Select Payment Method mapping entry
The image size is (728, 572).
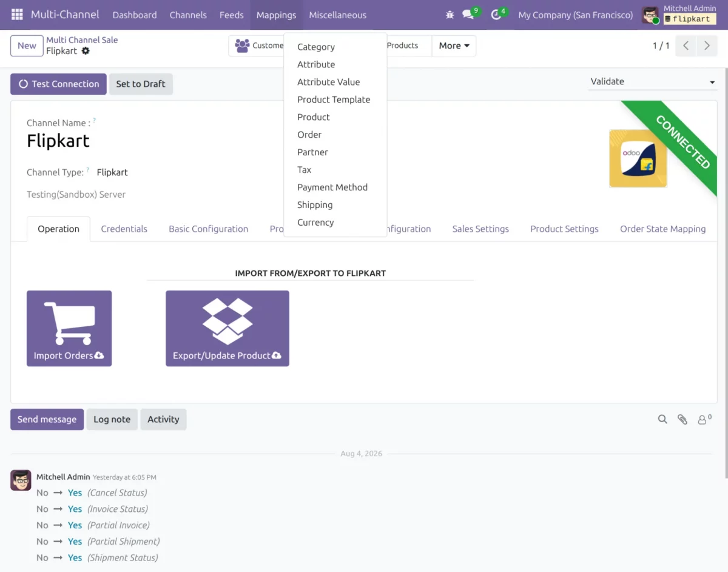coord(335,187)
